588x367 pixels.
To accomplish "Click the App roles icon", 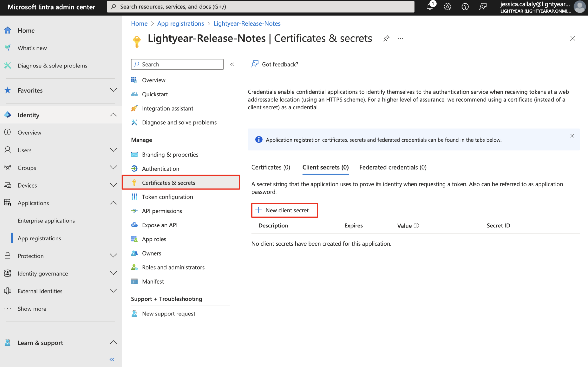I will tap(134, 239).
